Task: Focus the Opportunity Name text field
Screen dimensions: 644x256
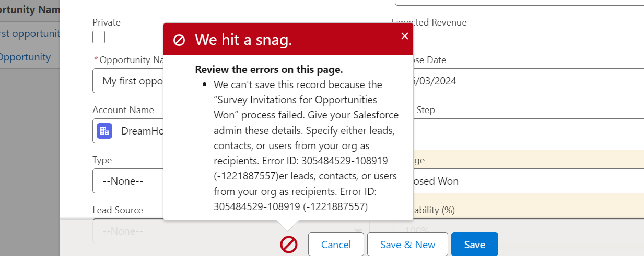Action: point(128,81)
